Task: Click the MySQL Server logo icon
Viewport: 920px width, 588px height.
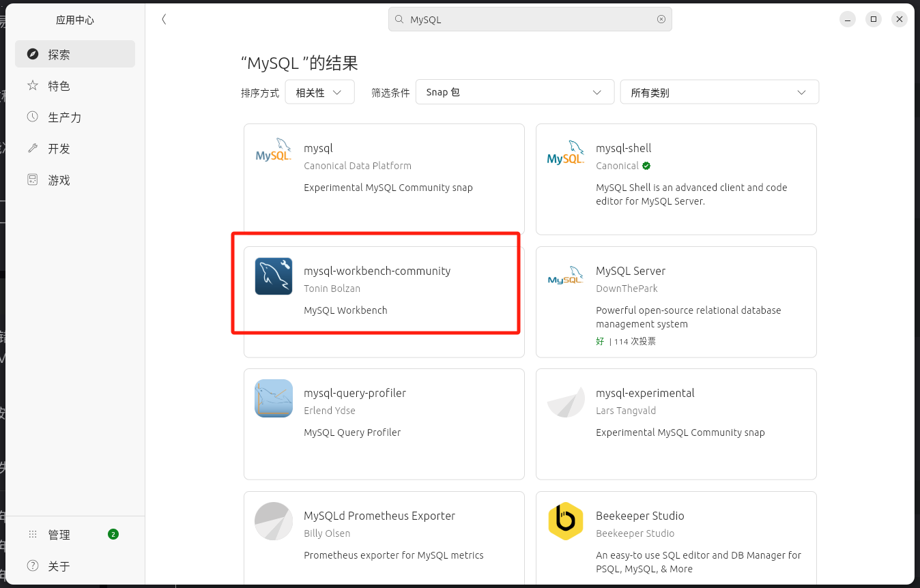Action: tap(566, 276)
